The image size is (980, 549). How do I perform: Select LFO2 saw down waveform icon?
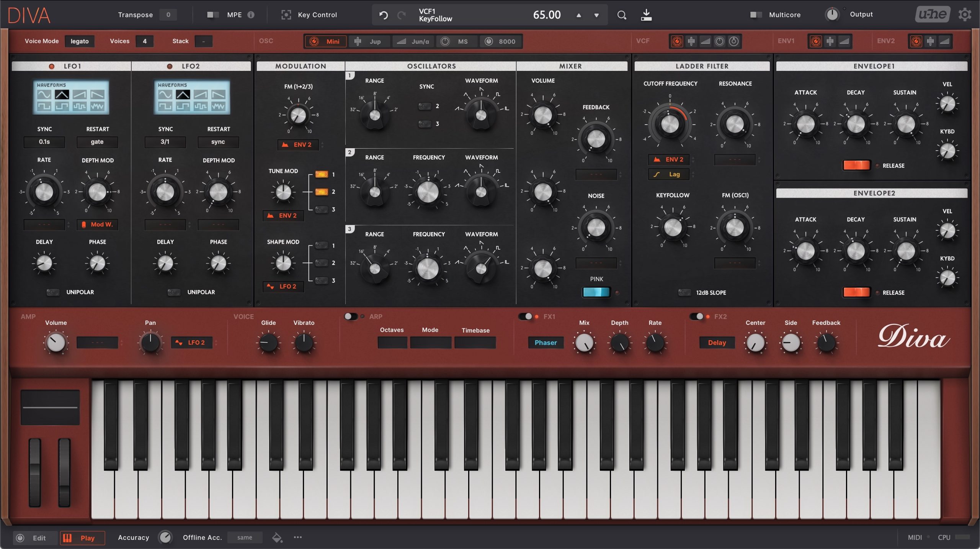218,94
